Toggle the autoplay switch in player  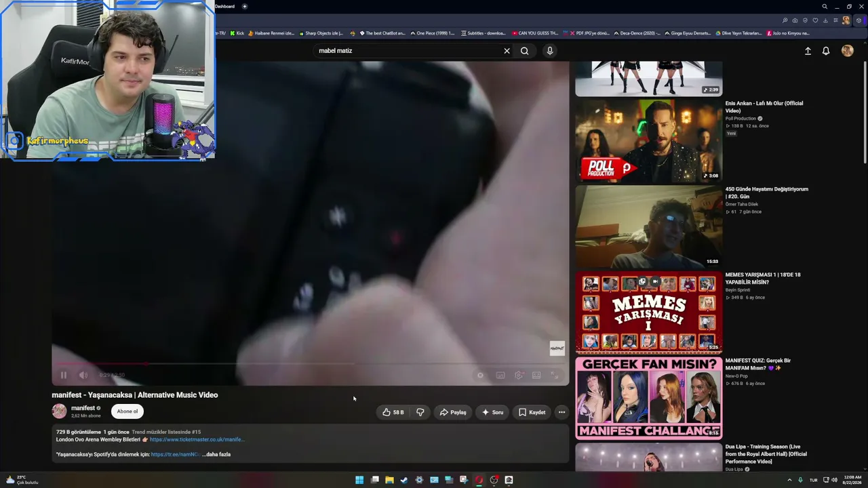480,375
